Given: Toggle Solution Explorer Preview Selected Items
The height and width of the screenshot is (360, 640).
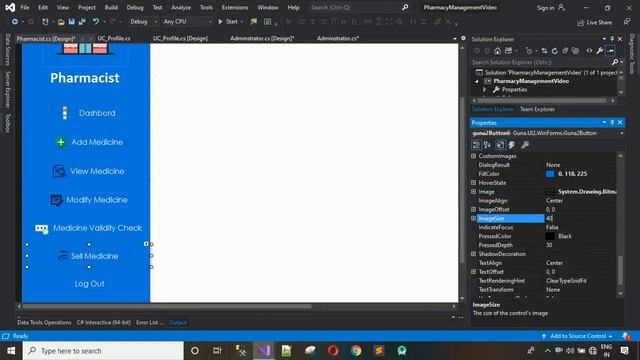Looking at the screenshot, I should pyautogui.click(x=611, y=51).
